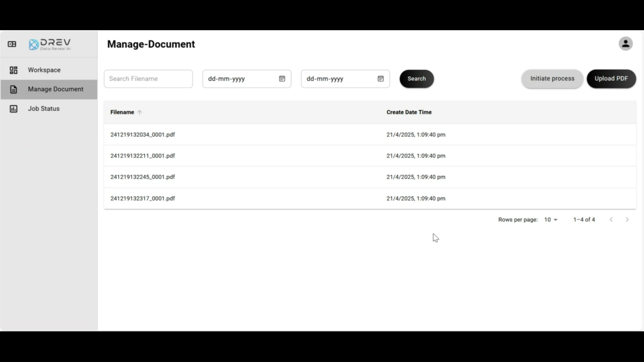Open the first date calendar picker icon
This screenshot has height=362, width=644.
point(282,79)
